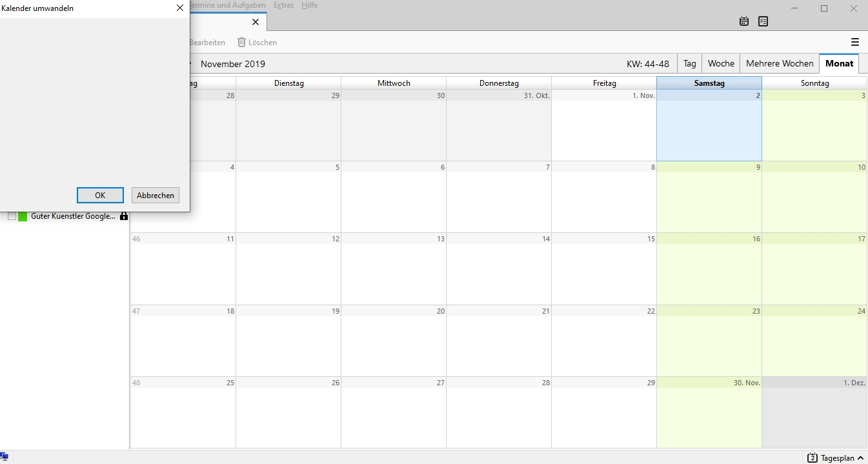Open the Termine und Aufgaben menu

[227, 5]
